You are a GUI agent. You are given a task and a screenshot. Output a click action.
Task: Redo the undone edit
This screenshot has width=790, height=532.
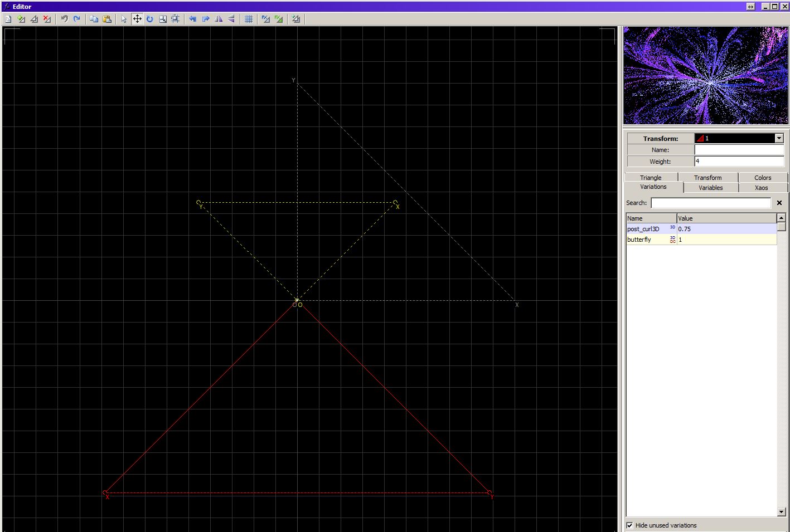(76, 18)
